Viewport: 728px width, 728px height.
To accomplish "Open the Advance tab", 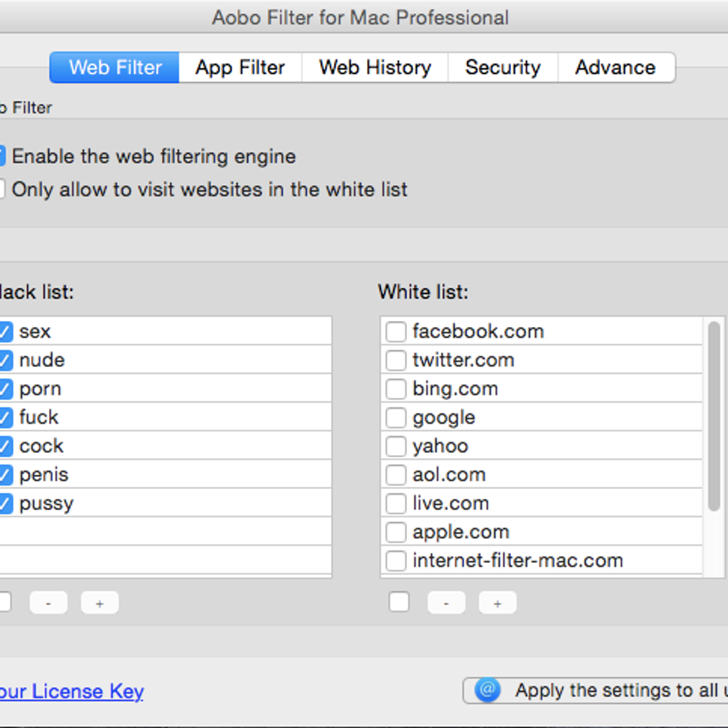I will (615, 67).
